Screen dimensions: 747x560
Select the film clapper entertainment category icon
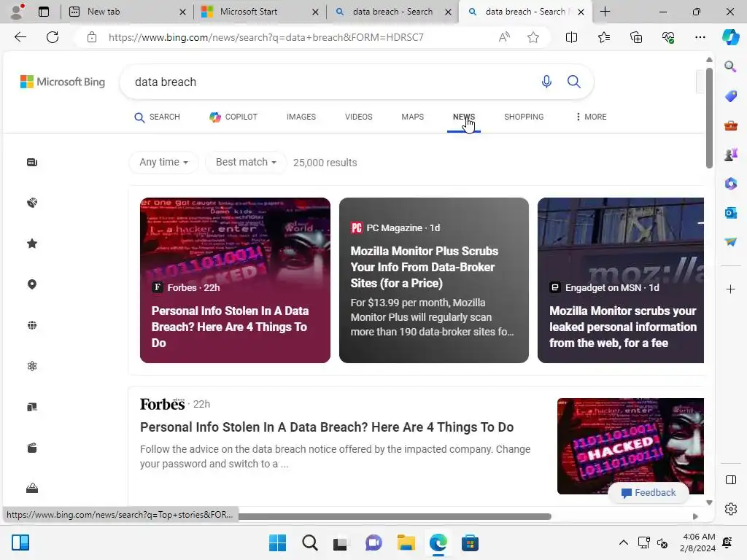click(32, 448)
